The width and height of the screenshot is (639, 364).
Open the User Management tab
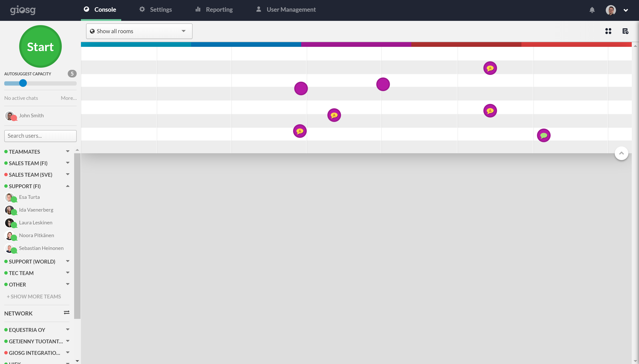(286, 10)
